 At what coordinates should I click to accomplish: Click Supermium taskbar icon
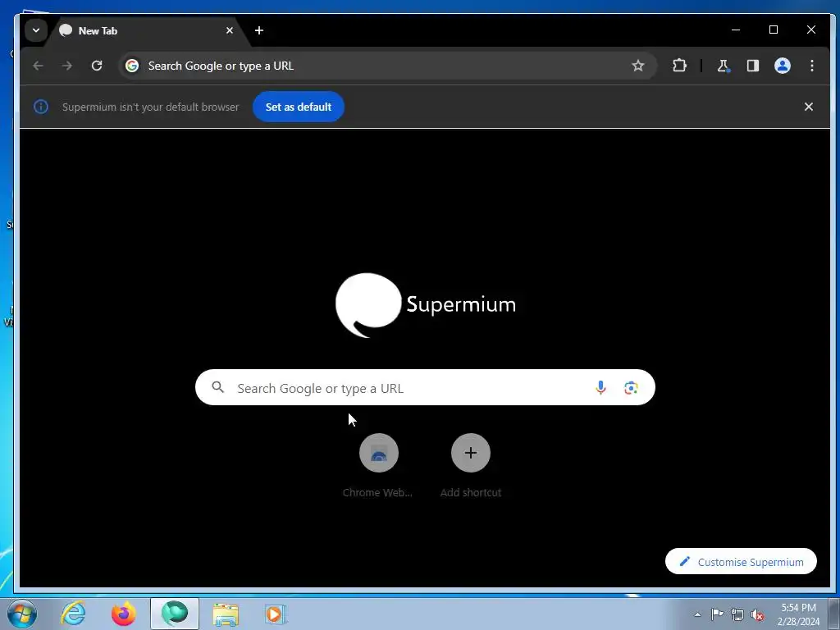pos(175,614)
